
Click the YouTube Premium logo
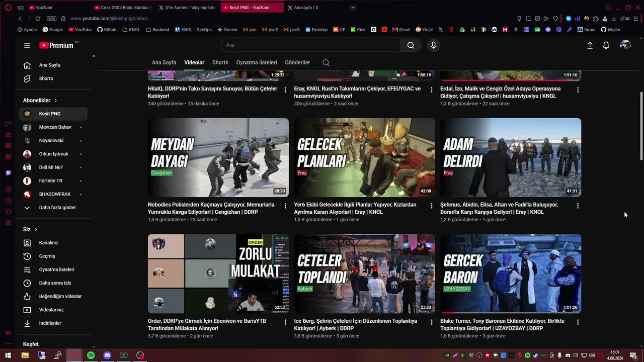56,45
